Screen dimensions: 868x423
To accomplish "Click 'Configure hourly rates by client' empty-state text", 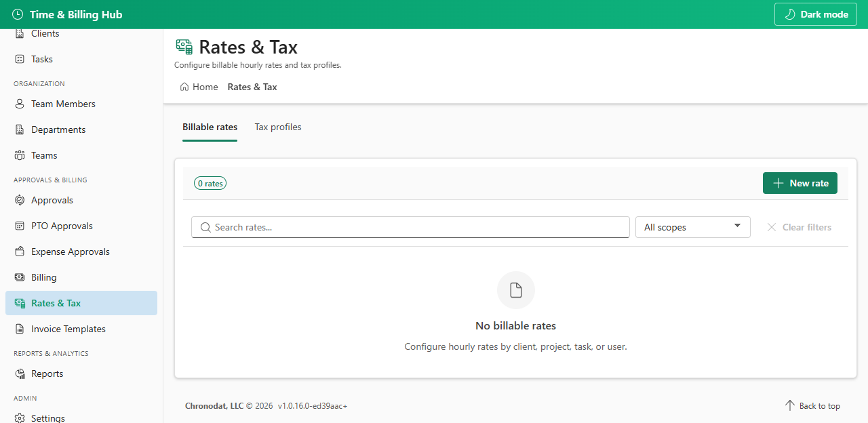I will pos(516,346).
